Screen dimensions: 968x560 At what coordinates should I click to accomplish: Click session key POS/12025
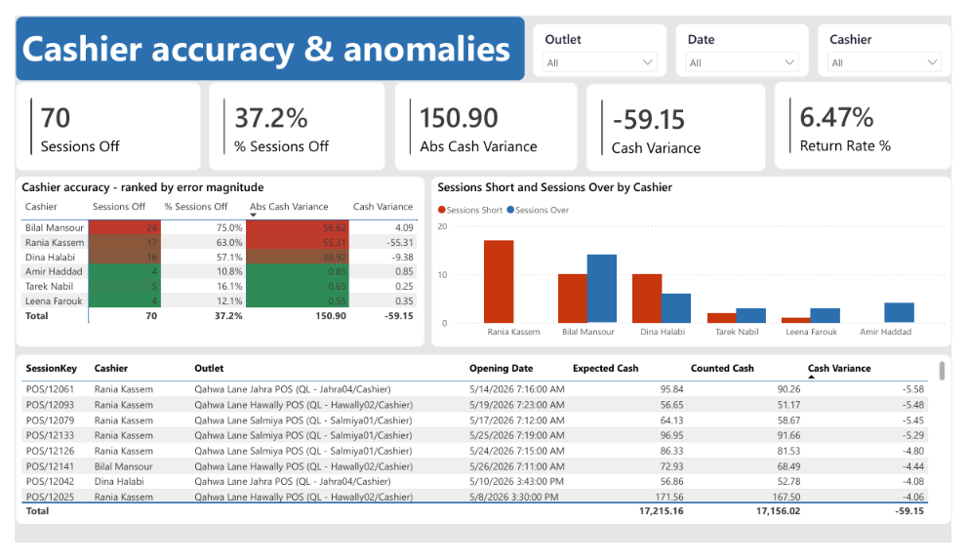[x=50, y=497]
